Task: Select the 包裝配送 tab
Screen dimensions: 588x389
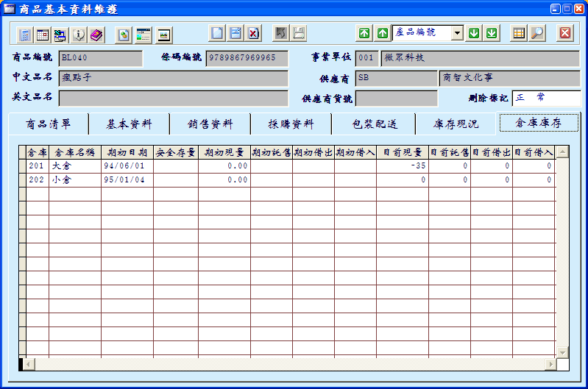Action: tap(375, 124)
